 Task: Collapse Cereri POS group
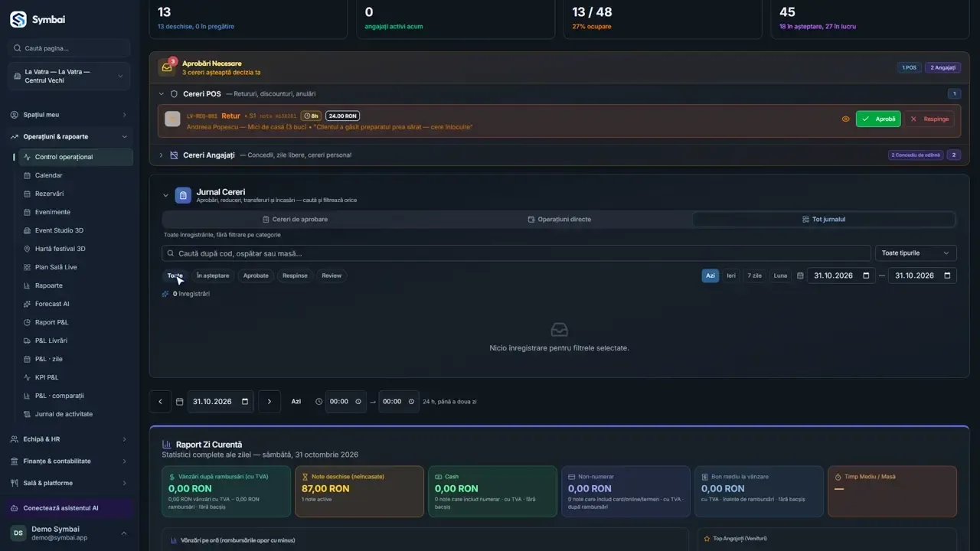pos(162,94)
